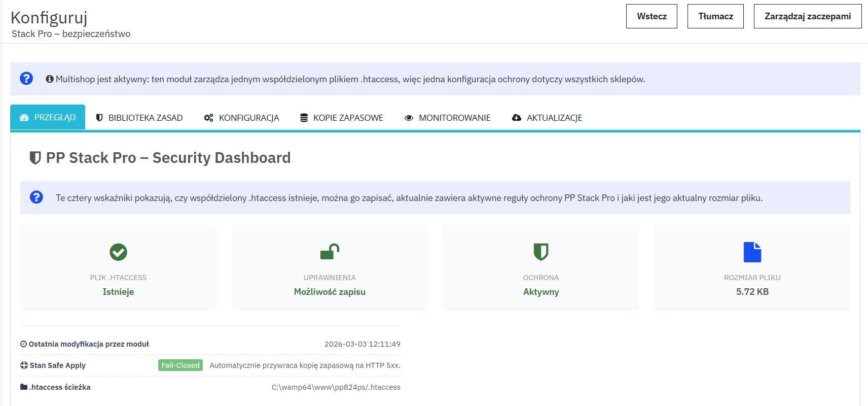Open the Tłumacz button
The image size is (868, 406).
[715, 16]
